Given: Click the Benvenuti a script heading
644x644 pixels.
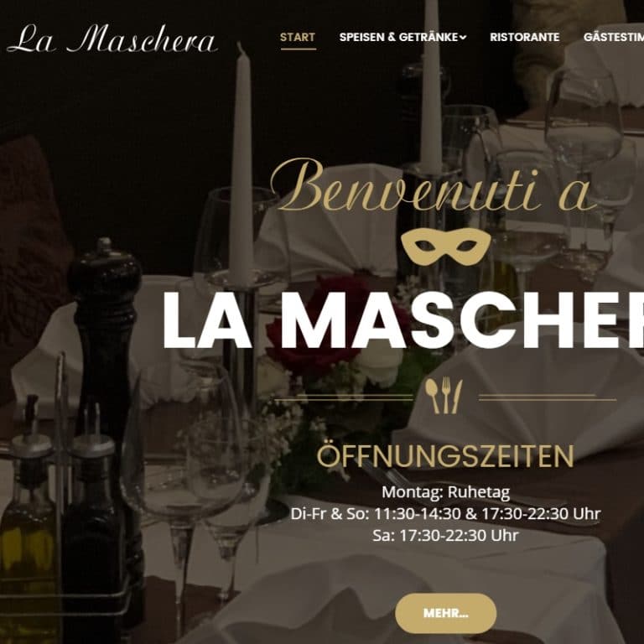Looking at the screenshot, I should [x=434, y=187].
